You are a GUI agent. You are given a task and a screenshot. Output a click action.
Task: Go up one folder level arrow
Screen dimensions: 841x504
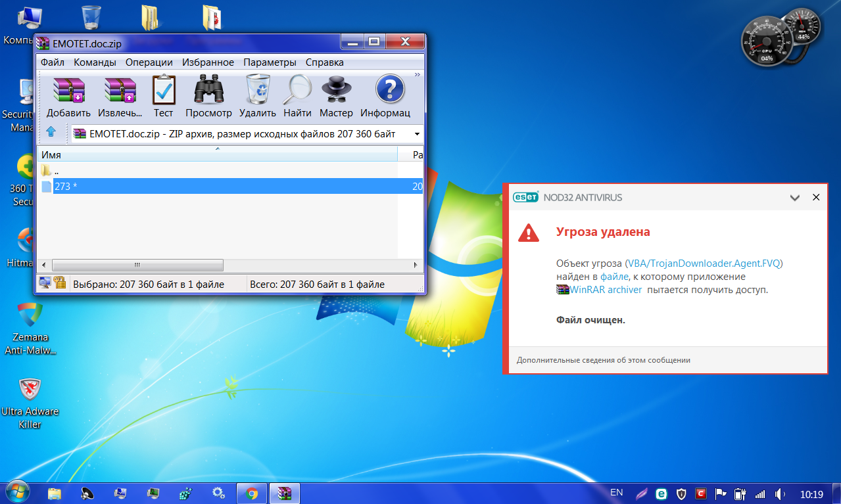click(51, 133)
